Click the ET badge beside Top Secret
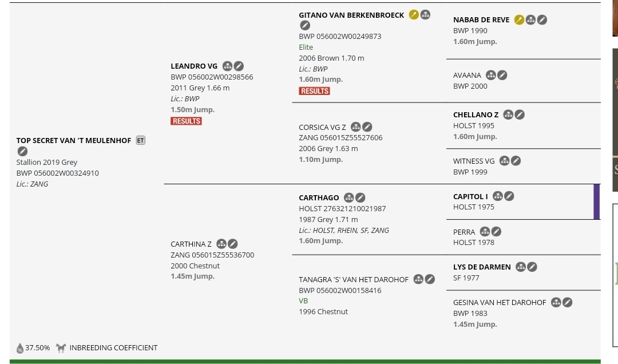 pyautogui.click(x=141, y=140)
